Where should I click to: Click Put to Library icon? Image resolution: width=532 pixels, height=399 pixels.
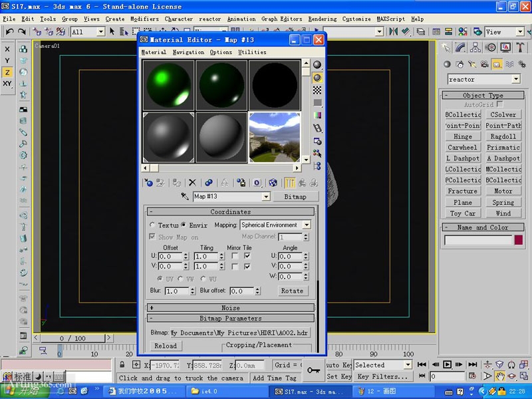[x=241, y=183]
